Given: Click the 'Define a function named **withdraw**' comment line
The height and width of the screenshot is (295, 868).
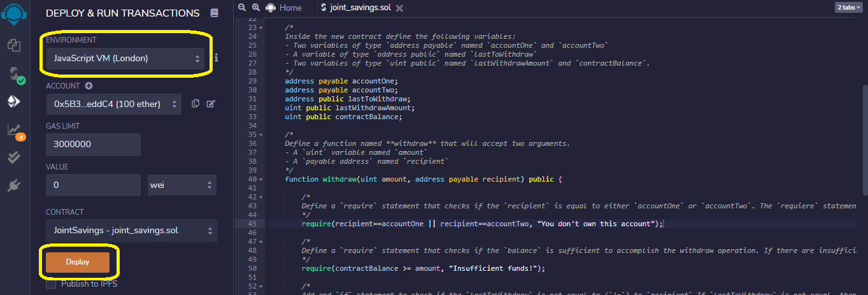Looking at the screenshot, I should 427,143.
